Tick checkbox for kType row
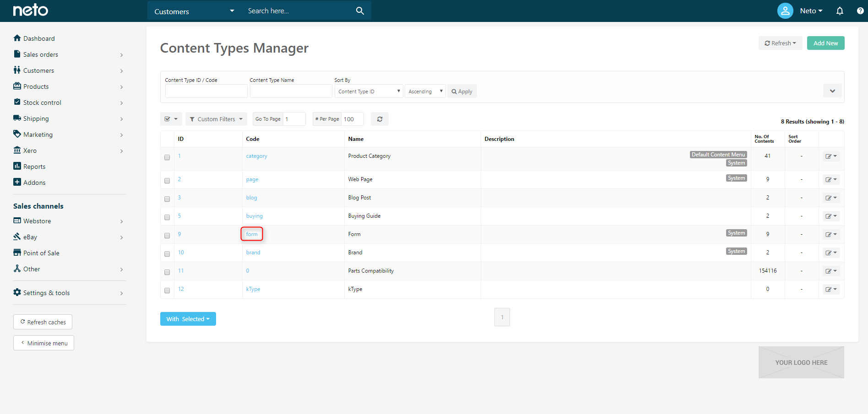Image resolution: width=868 pixels, height=414 pixels. click(x=167, y=290)
